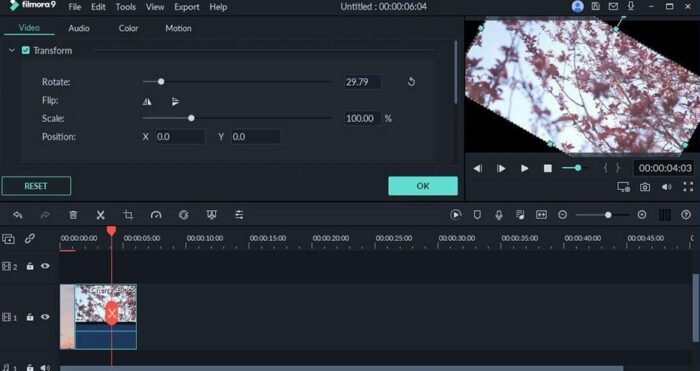Add a marker with the shield icon

(x=477, y=215)
